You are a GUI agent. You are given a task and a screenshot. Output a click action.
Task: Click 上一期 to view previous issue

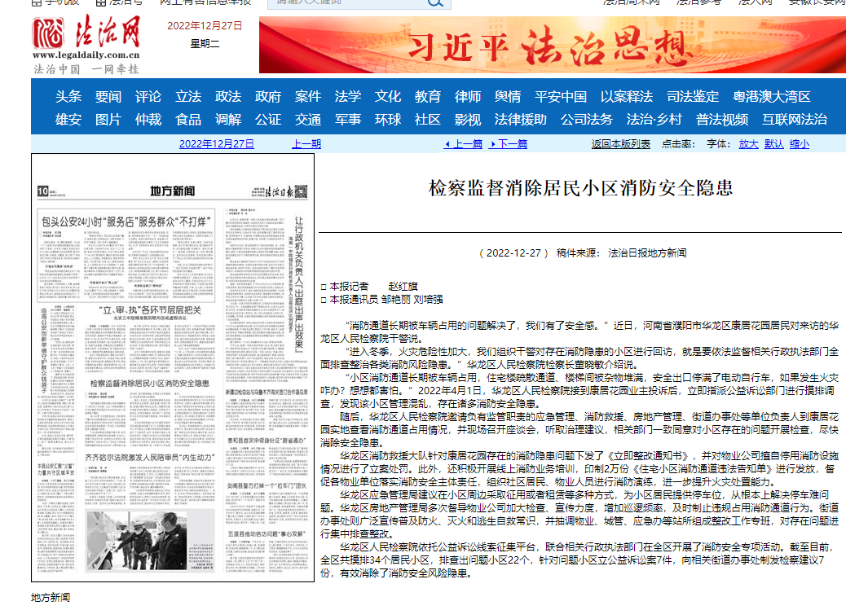[306, 144]
